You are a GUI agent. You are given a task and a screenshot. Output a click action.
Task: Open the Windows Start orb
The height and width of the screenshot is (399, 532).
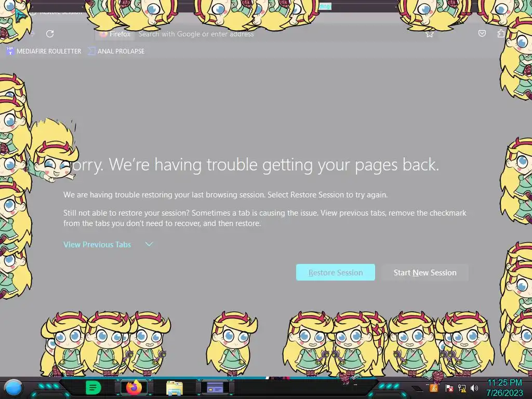14,388
